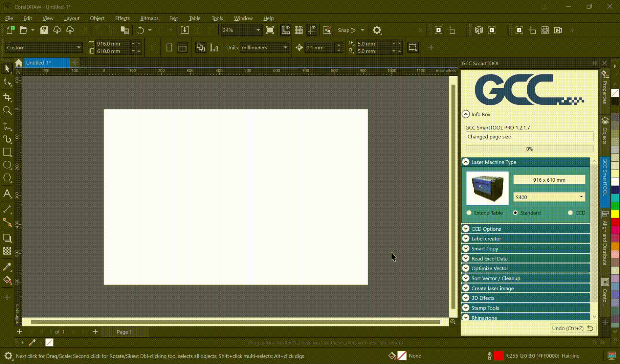Open the Layout menu
This screenshot has height=364, width=620.
pos(72,18)
